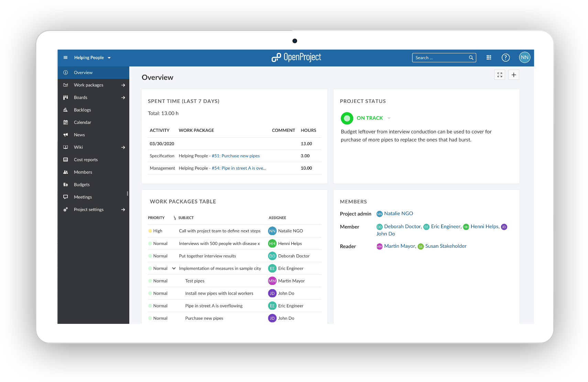Open the Helping People project dropdown
Screen dimensions: 588x382
[x=92, y=58]
